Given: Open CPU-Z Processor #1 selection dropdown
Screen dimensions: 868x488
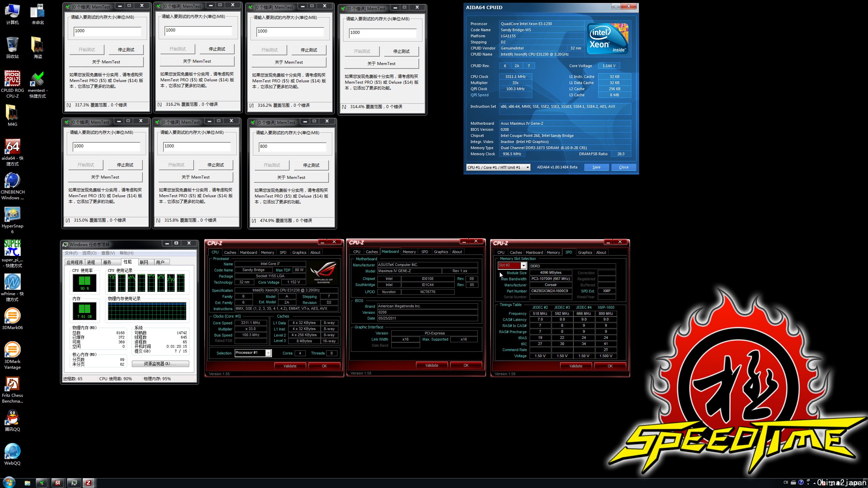Looking at the screenshot, I should tap(253, 353).
